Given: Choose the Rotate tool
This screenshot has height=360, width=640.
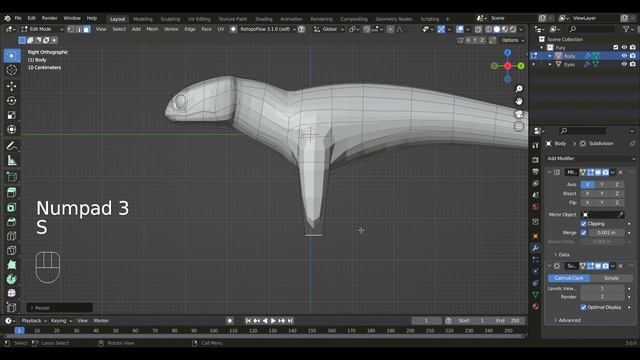Looking at the screenshot, I should tap(12, 100).
